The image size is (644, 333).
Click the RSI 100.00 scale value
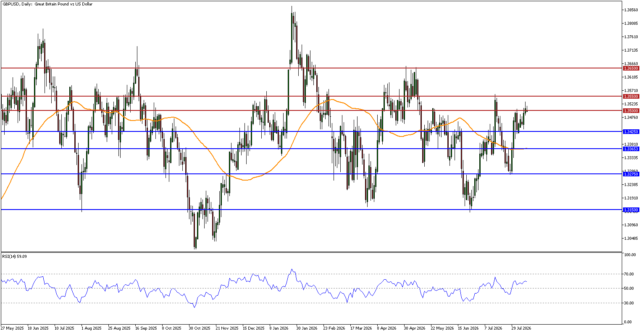[630, 255]
